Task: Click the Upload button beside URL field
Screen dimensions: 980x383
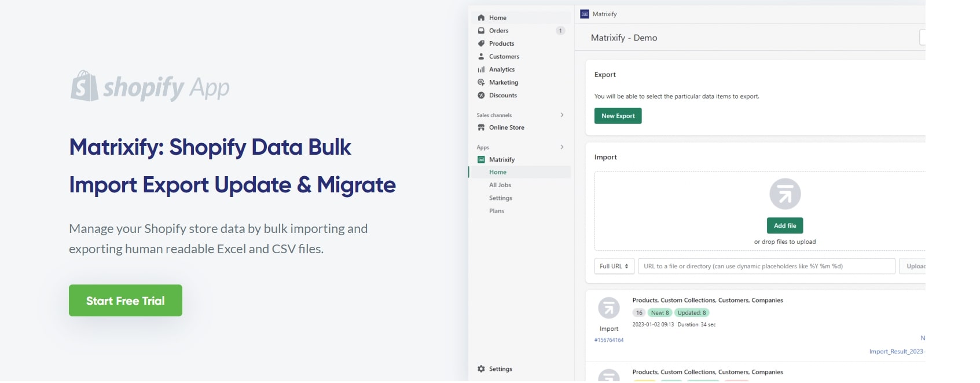Action: (x=913, y=266)
